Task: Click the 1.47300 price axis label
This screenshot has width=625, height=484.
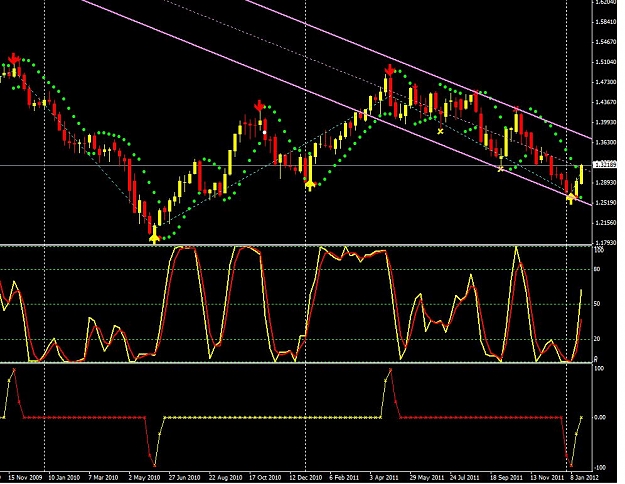Action: click(x=606, y=82)
